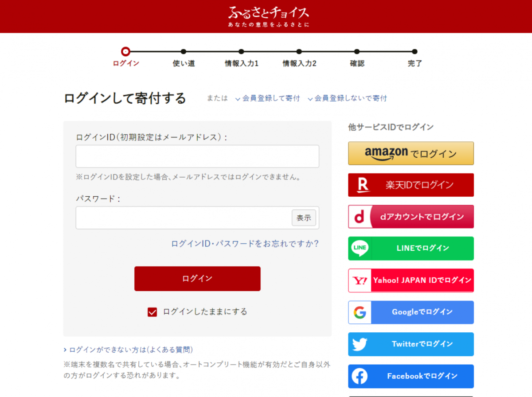
Task: Log in with Facebook button
Action: pyautogui.click(x=411, y=376)
